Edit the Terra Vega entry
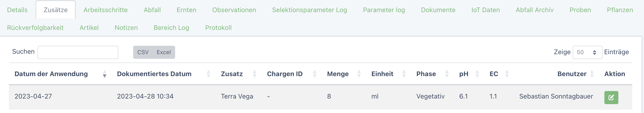The image size is (644, 113). click(x=611, y=97)
